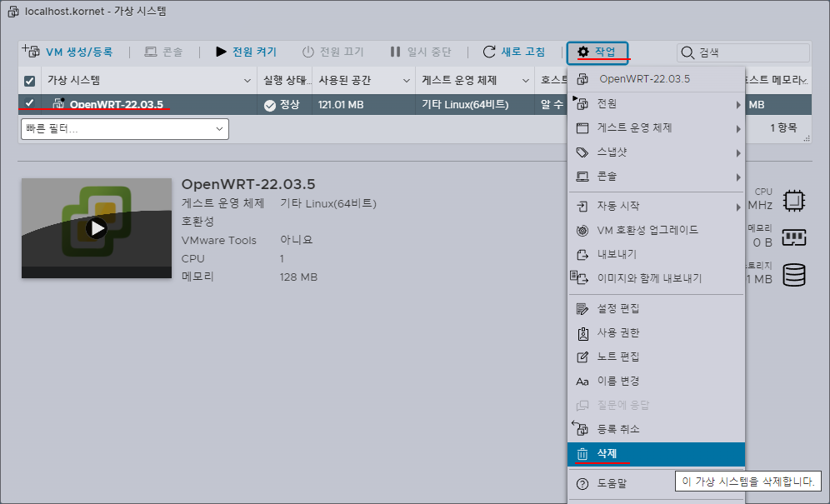Expand the 전원 submenu
The height and width of the screenshot is (504, 830).
pos(656,104)
